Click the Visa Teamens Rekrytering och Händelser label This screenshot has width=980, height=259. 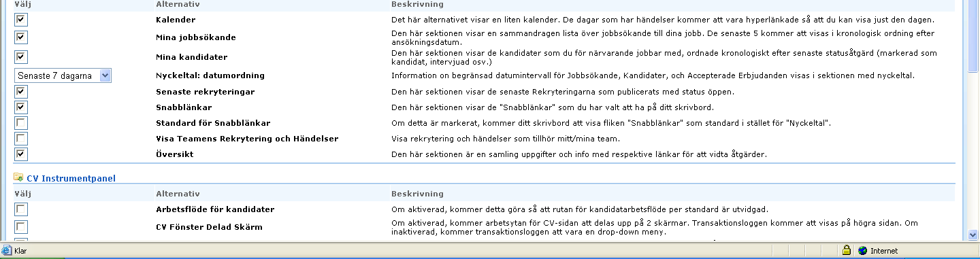(247, 139)
